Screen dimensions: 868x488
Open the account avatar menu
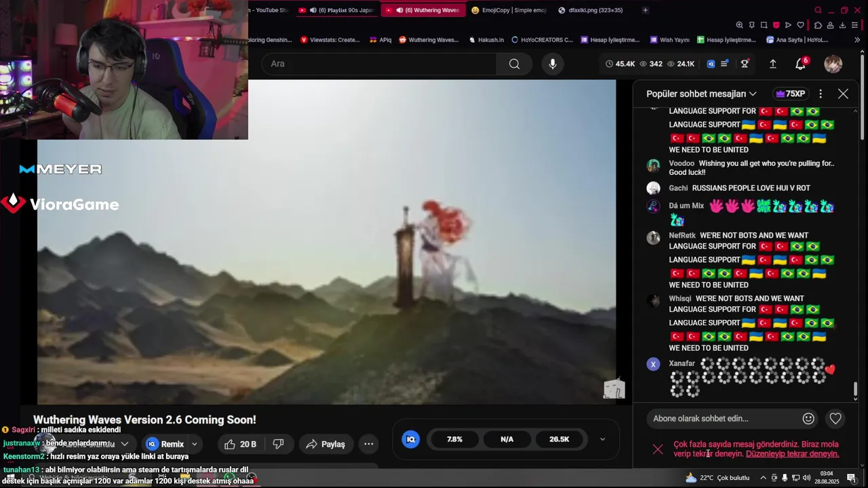(833, 64)
